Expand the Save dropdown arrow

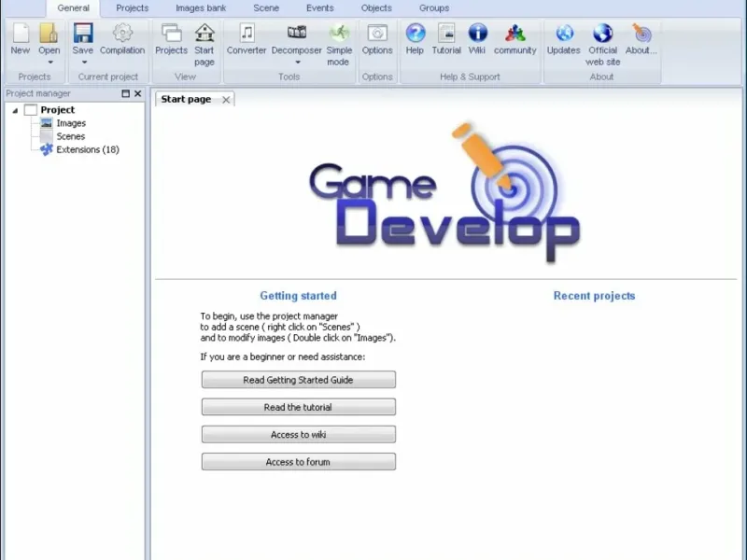point(84,62)
